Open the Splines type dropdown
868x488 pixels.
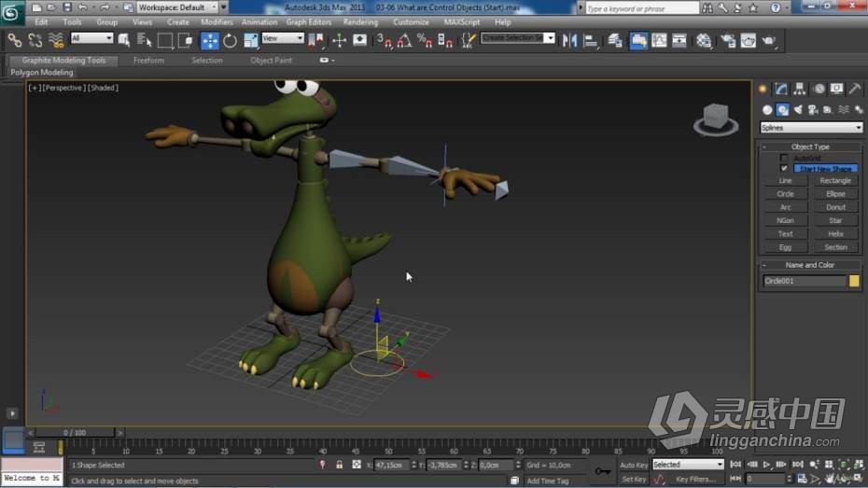[811, 128]
